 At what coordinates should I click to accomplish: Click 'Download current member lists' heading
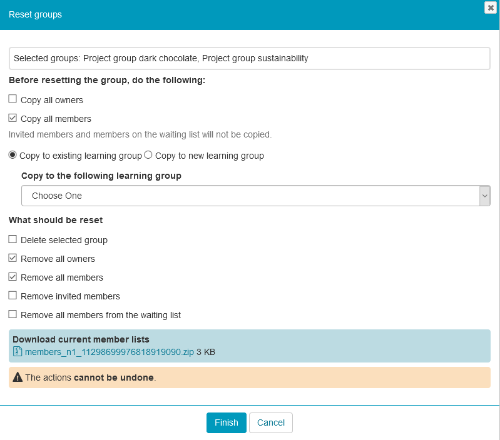coord(81,339)
